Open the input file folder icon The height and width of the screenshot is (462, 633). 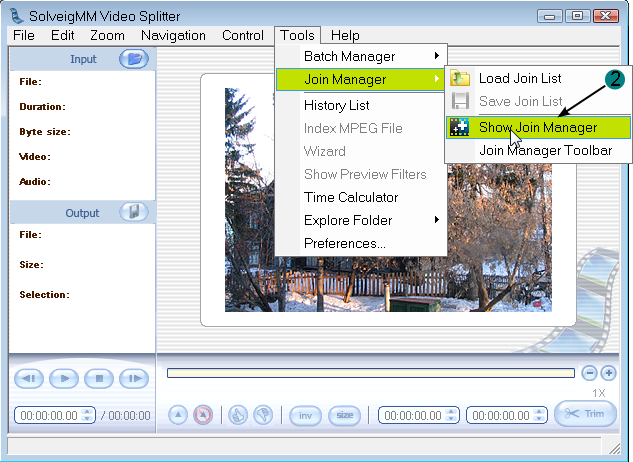tap(134, 59)
